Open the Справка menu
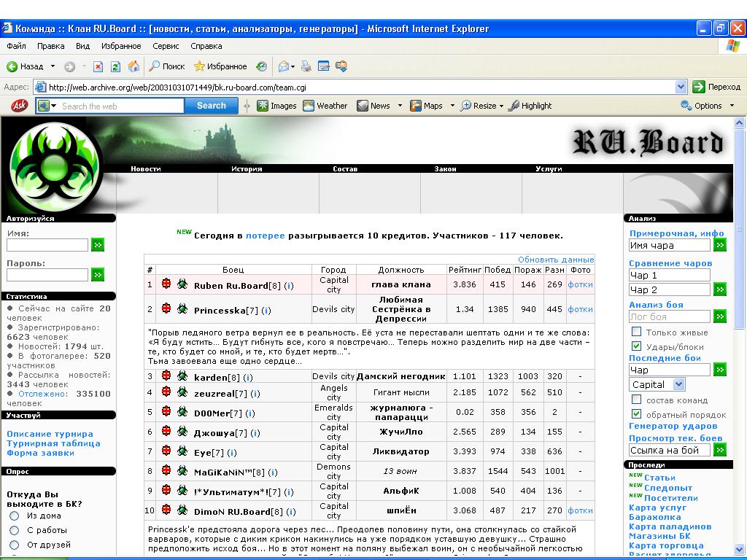This screenshot has width=747, height=560. [206, 46]
